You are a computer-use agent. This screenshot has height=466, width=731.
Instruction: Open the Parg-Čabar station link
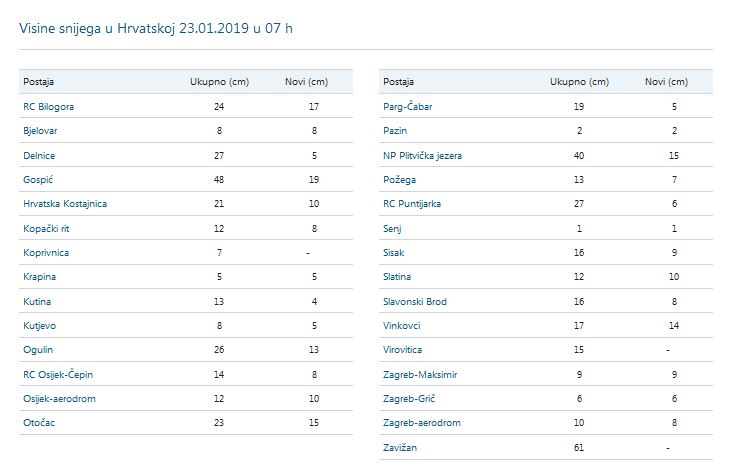[408, 107]
